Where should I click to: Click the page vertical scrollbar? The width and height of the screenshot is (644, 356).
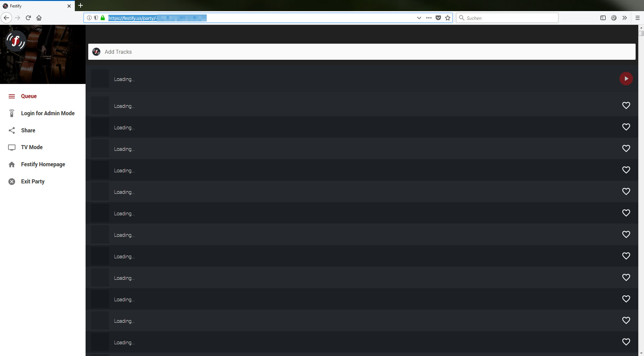(641, 190)
